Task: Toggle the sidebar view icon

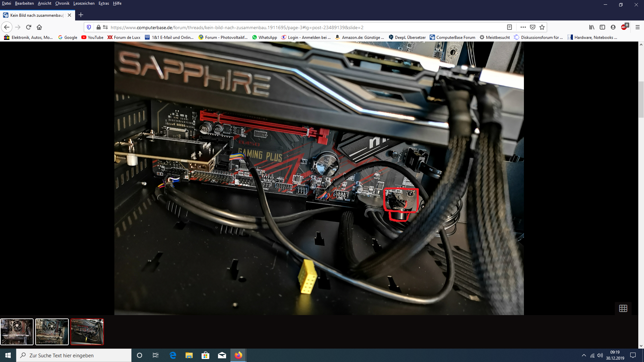Action: 602,27
